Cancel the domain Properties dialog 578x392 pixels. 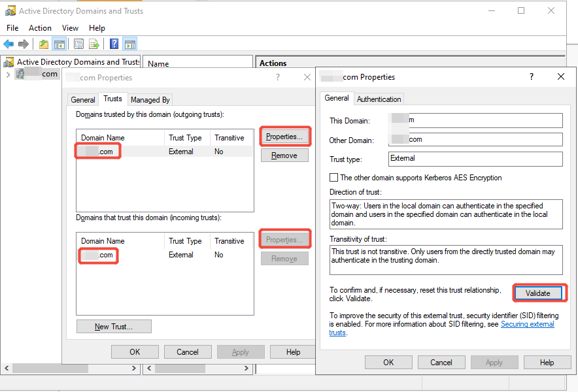(x=188, y=352)
